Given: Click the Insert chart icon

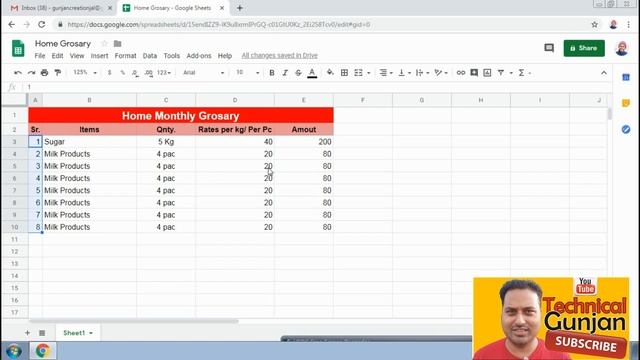Looking at the screenshot, I should (x=487, y=73).
